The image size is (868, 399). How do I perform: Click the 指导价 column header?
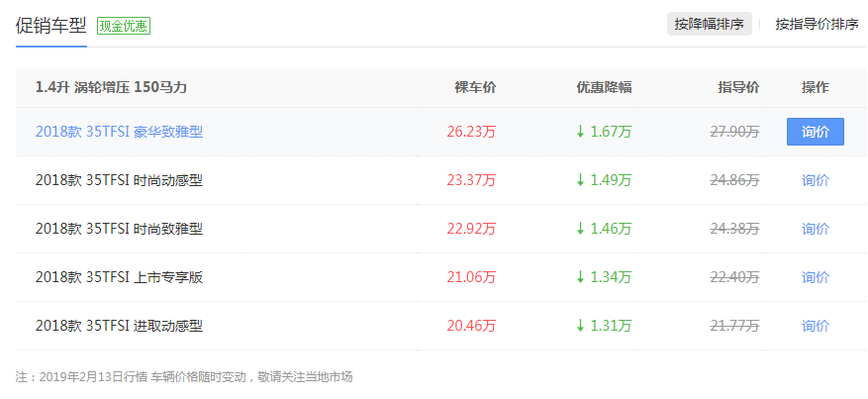pyautogui.click(x=739, y=87)
